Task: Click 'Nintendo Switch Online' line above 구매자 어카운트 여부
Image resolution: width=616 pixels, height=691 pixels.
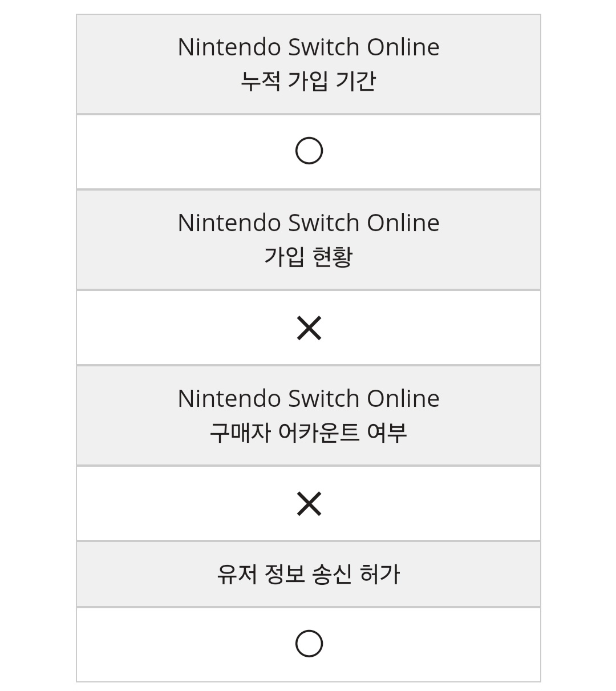Action: pyautogui.click(x=308, y=399)
